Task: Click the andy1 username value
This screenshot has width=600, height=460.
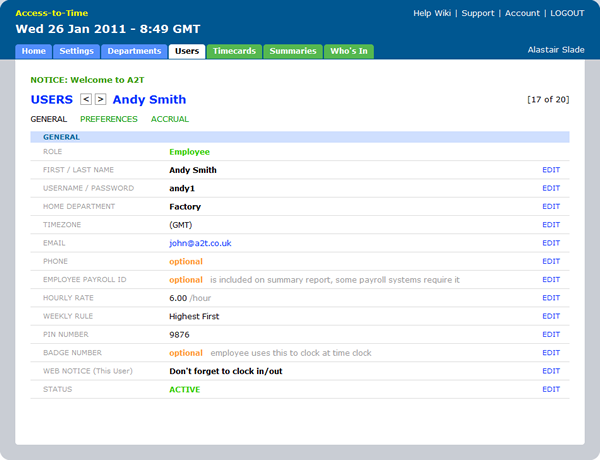Action: tap(182, 188)
